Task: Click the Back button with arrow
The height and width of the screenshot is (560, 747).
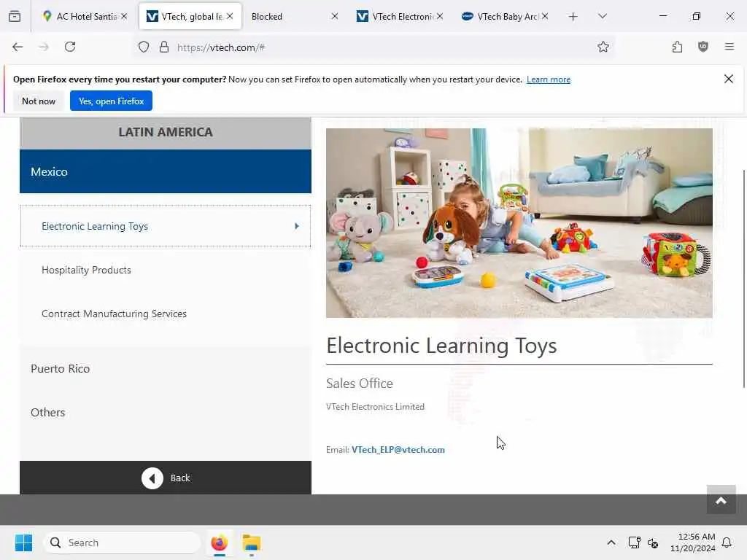Action: click(x=166, y=478)
